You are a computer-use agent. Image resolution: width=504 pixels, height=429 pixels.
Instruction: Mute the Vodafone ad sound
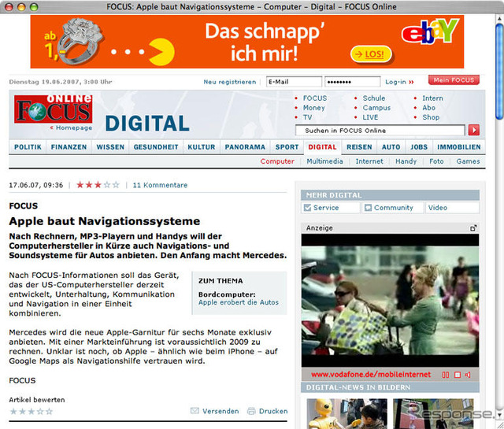pyautogui.click(x=468, y=375)
